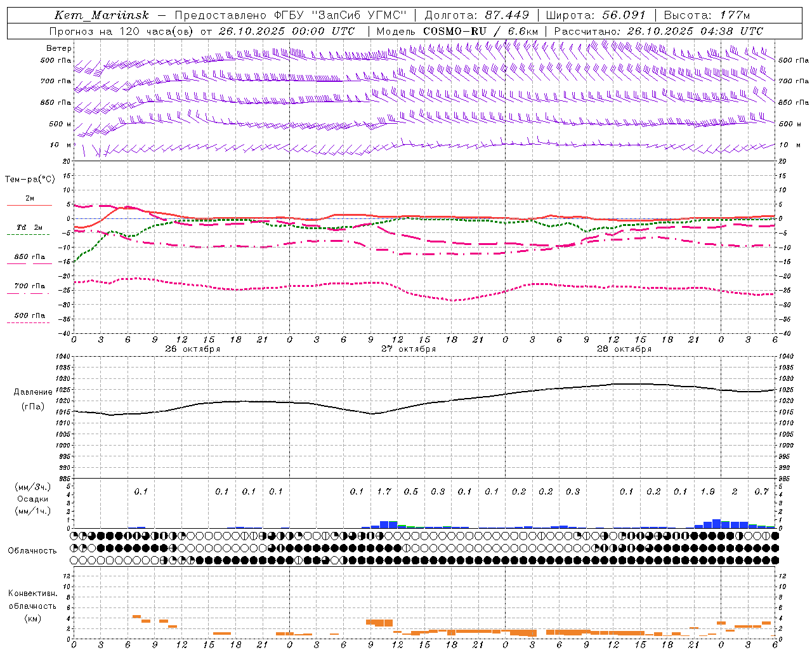
Task: Click the station name Kem_Mariinsk in header
Action: [101, 15]
